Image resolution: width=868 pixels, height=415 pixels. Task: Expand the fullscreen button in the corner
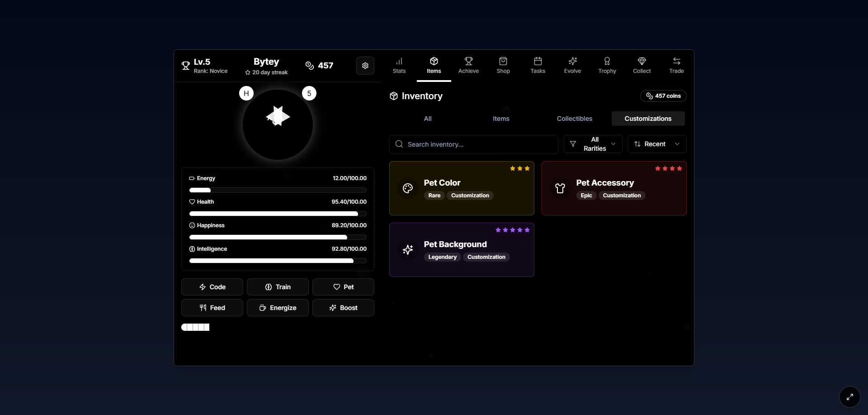tap(849, 397)
